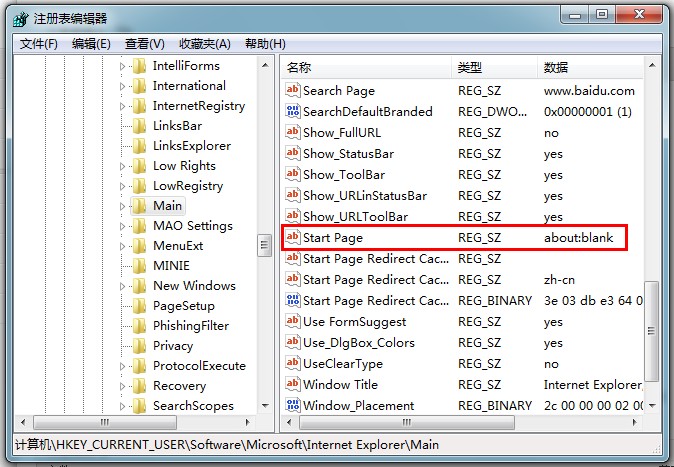Click the values pane vertical scrollbar thumb
This screenshot has height=467, width=674.
[652, 331]
